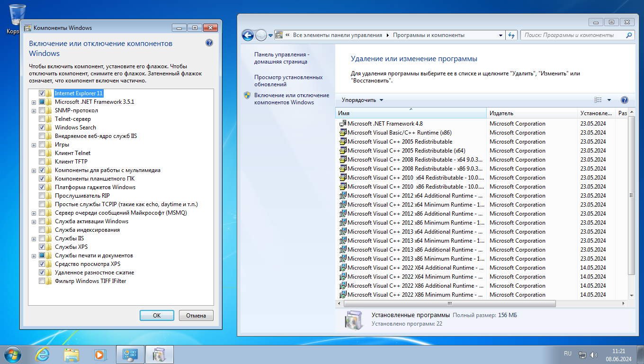
Task: Click the Start menu orb
Action: tap(12, 354)
